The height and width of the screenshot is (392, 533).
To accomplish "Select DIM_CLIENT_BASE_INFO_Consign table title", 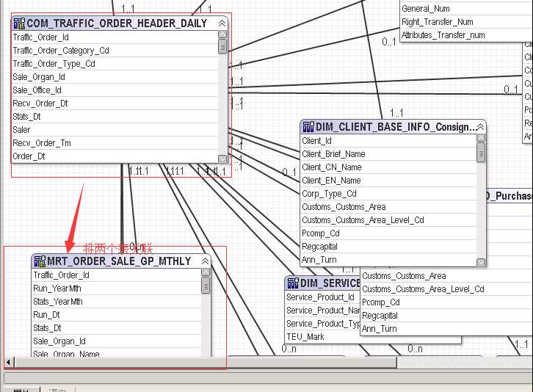I will click(x=395, y=127).
